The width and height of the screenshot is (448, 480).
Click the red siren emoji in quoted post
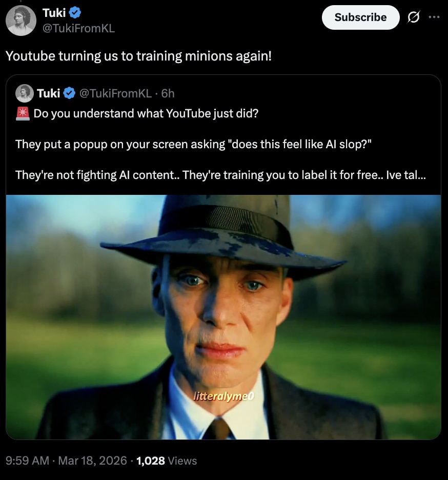click(x=23, y=113)
